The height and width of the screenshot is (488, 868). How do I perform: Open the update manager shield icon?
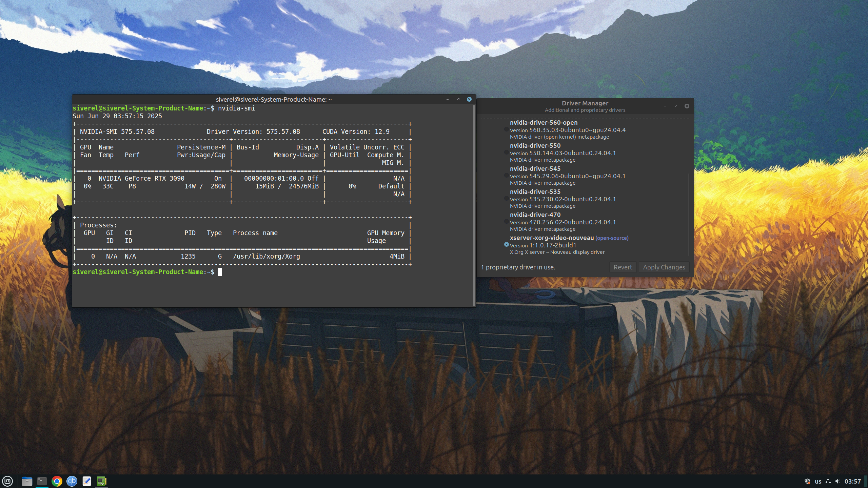[807, 481]
